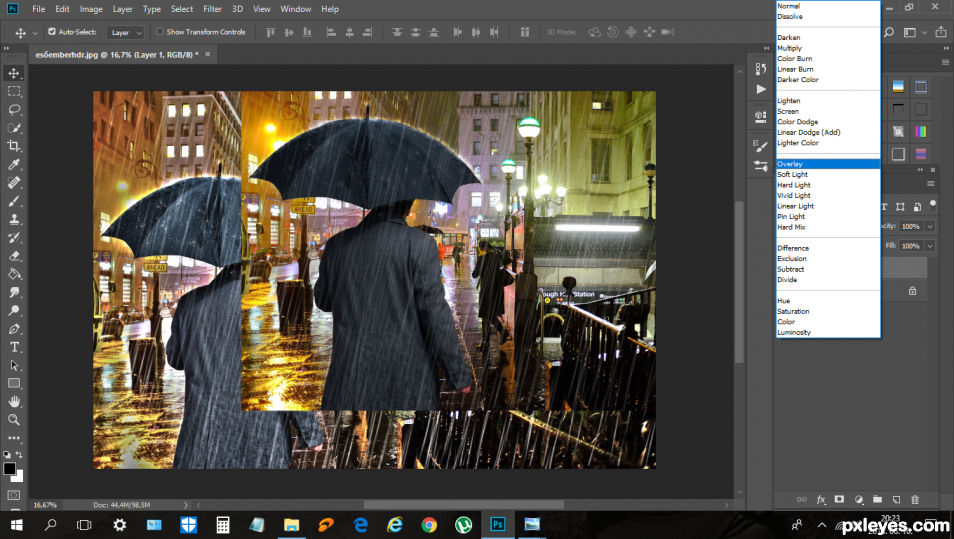Select the Clone Stamp tool
This screenshot has height=539, width=954.
[x=13, y=219]
